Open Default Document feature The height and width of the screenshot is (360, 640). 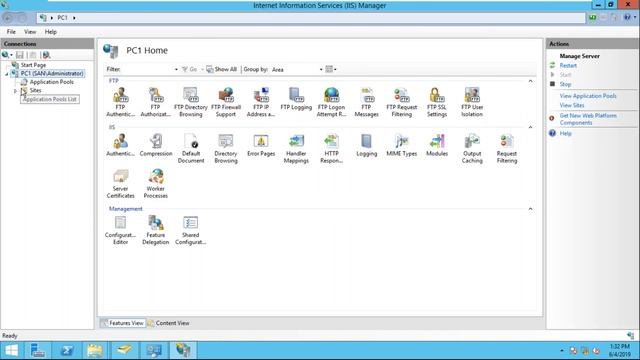coord(191,149)
